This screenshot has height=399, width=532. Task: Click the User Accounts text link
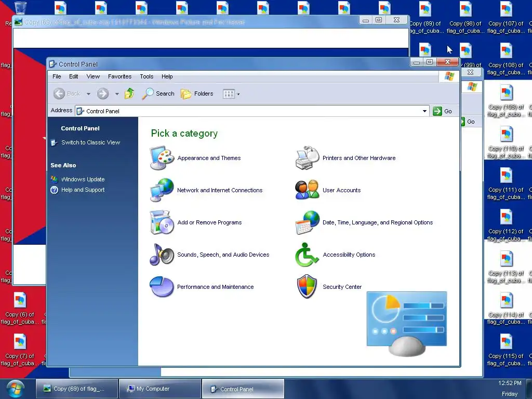[342, 190]
